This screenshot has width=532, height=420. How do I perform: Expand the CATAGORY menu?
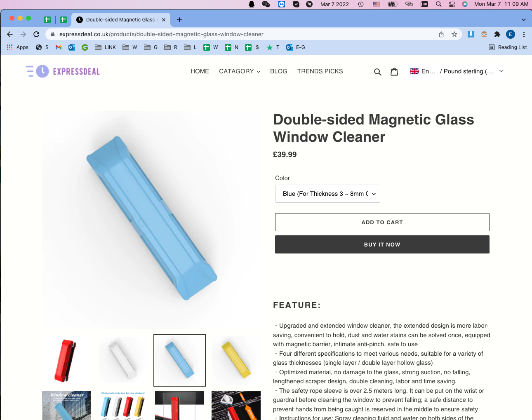(x=240, y=71)
